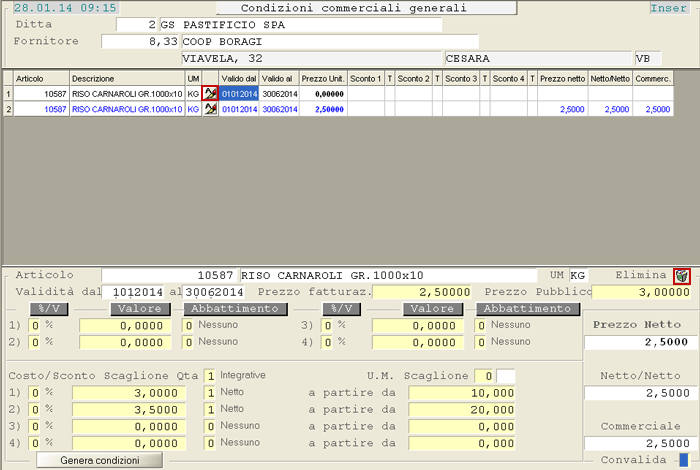Click the a partire da field 10,000
Viewport: 700px width, 470px height.
pos(462,393)
